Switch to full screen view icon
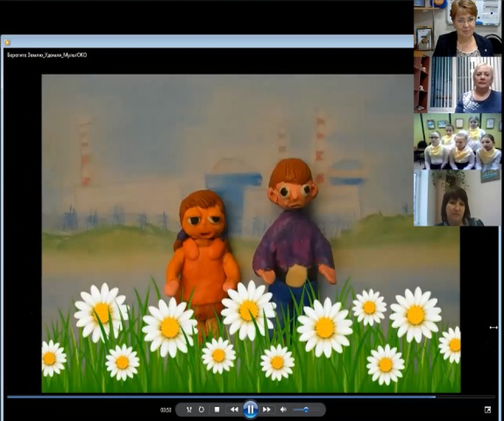 (487, 410)
